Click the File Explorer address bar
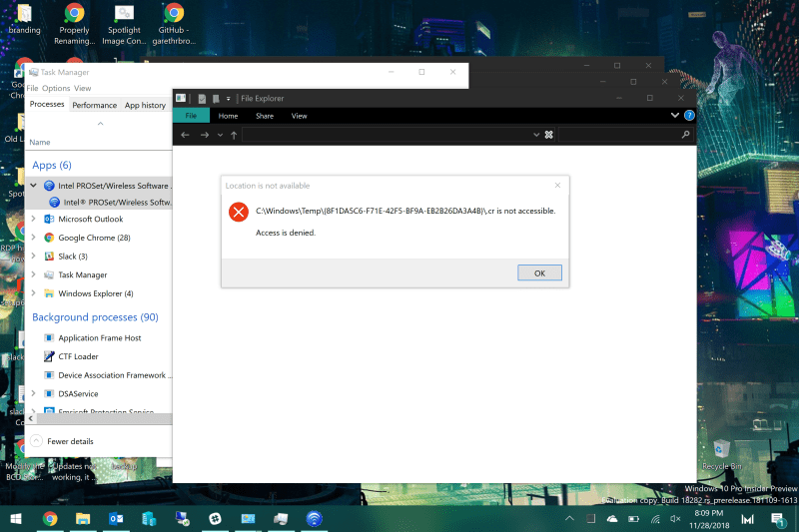The width and height of the screenshot is (799, 532). point(388,135)
